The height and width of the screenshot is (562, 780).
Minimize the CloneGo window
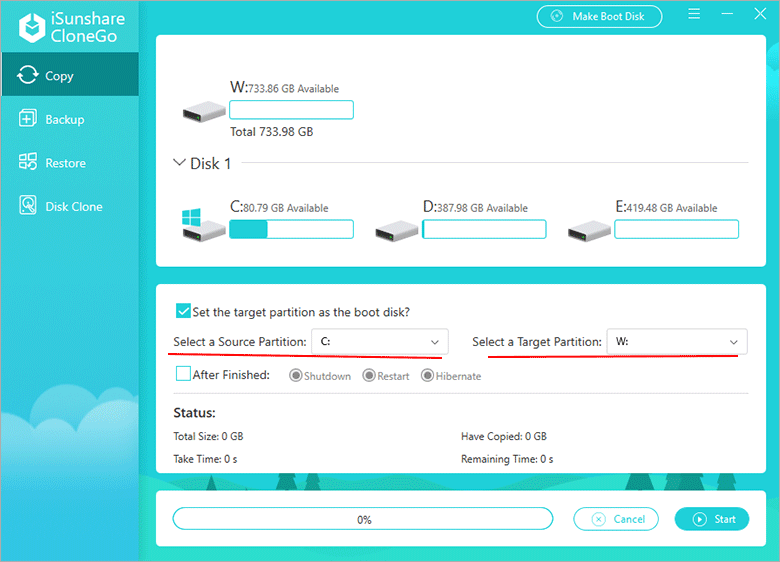[x=727, y=14]
